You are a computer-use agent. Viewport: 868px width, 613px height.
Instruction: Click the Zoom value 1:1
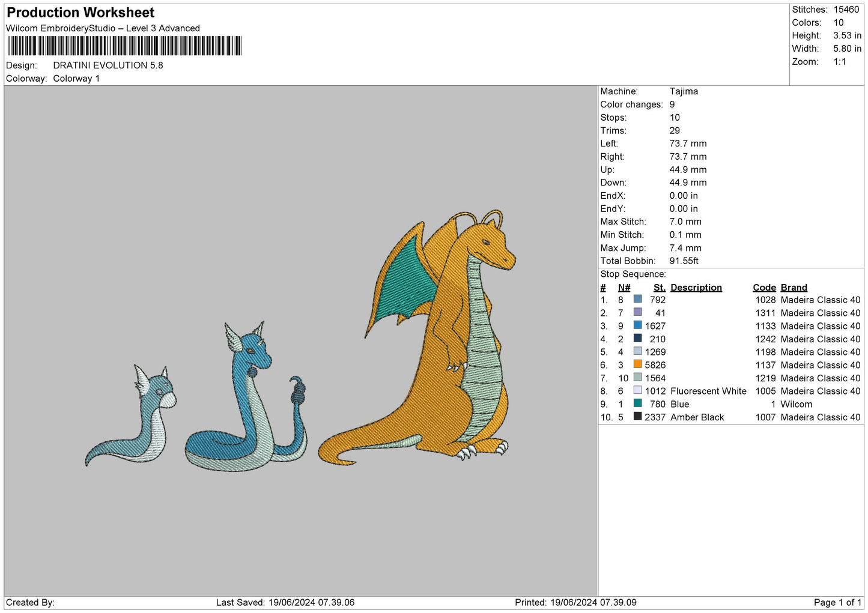[x=840, y=62]
